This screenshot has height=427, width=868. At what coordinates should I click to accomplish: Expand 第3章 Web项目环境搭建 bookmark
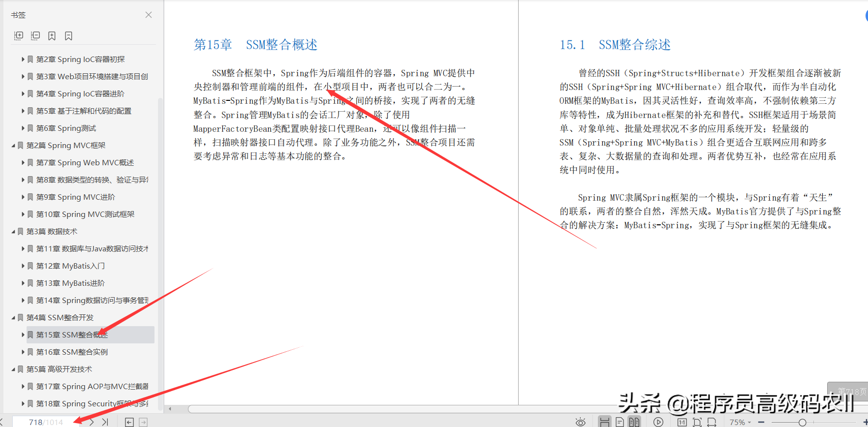(23, 76)
